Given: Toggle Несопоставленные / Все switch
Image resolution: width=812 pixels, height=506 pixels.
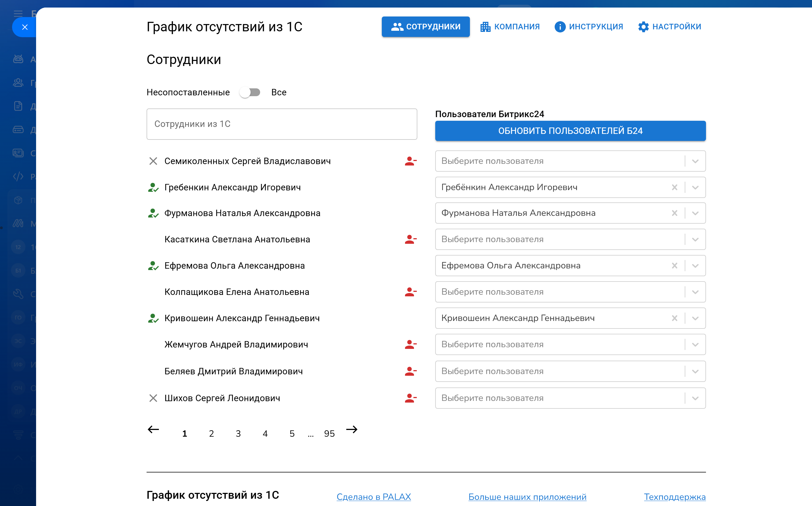Looking at the screenshot, I should [250, 92].
